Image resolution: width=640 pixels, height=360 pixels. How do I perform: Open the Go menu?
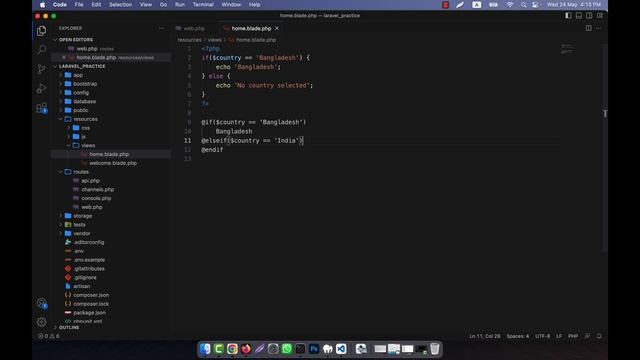pyautogui.click(x=163, y=5)
